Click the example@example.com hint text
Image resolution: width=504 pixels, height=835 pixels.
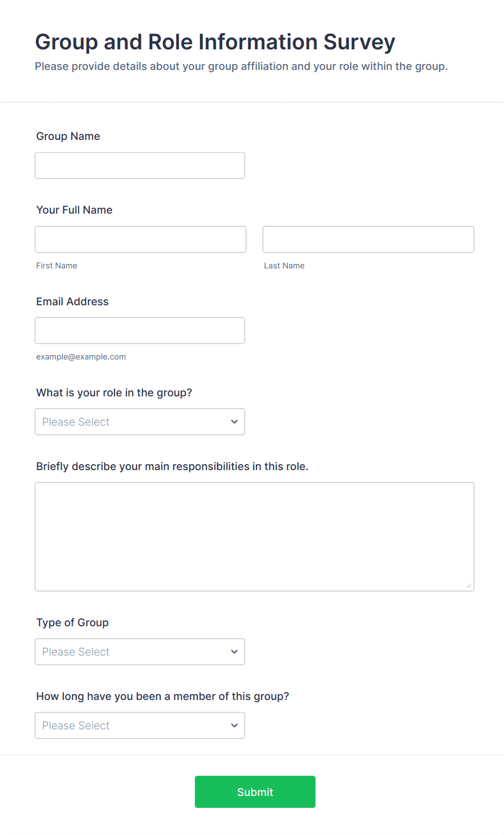(81, 357)
